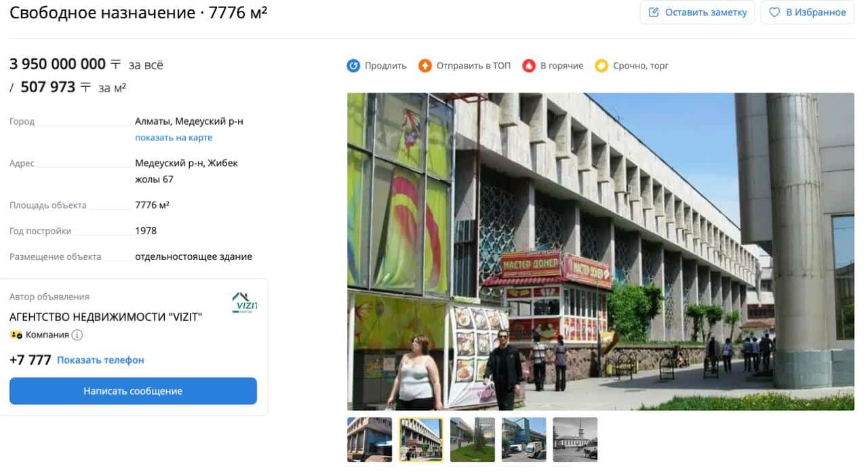Screen dimensions: 868x473
Task: Click the Написать сообщение button
Action: (x=133, y=391)
